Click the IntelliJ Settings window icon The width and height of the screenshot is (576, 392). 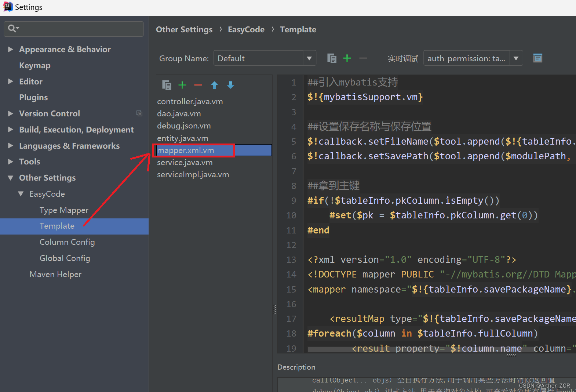8,7
